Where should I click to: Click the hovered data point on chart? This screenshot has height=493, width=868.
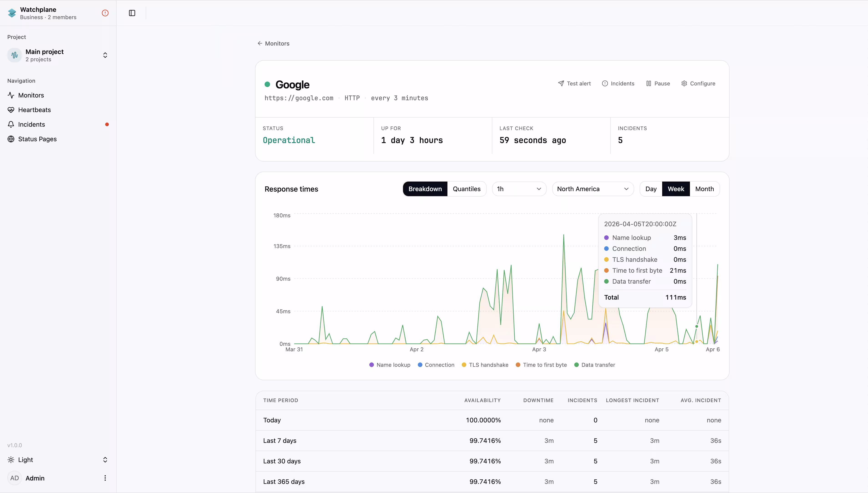tap(697, 326)
